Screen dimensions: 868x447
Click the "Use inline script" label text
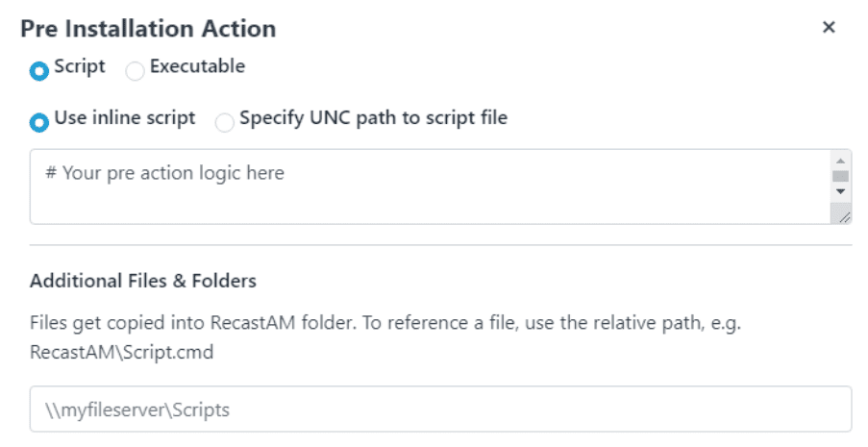point(125,118)
